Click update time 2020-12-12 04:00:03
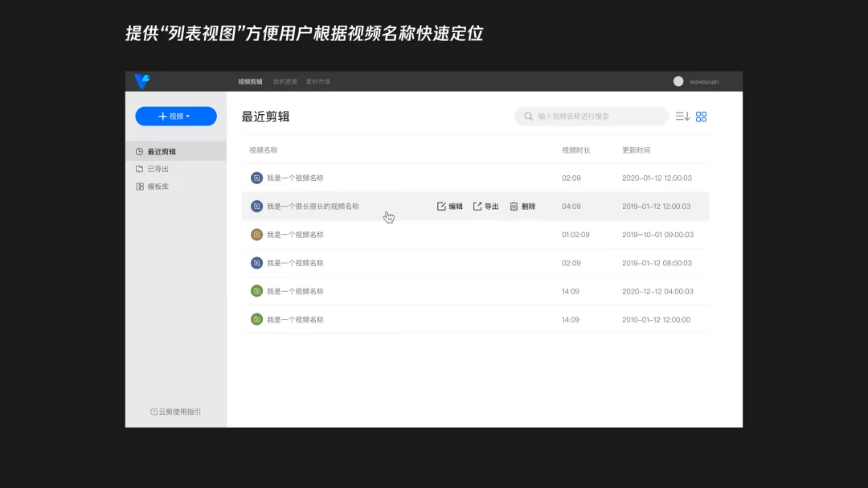This screenshot has height=488, width=868. 657,291
